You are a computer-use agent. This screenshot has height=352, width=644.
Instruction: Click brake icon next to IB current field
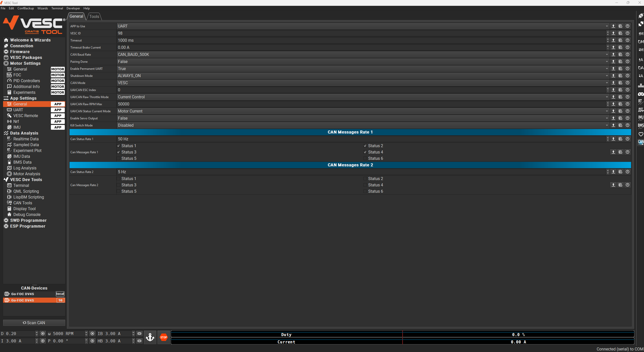click(139, 334)
